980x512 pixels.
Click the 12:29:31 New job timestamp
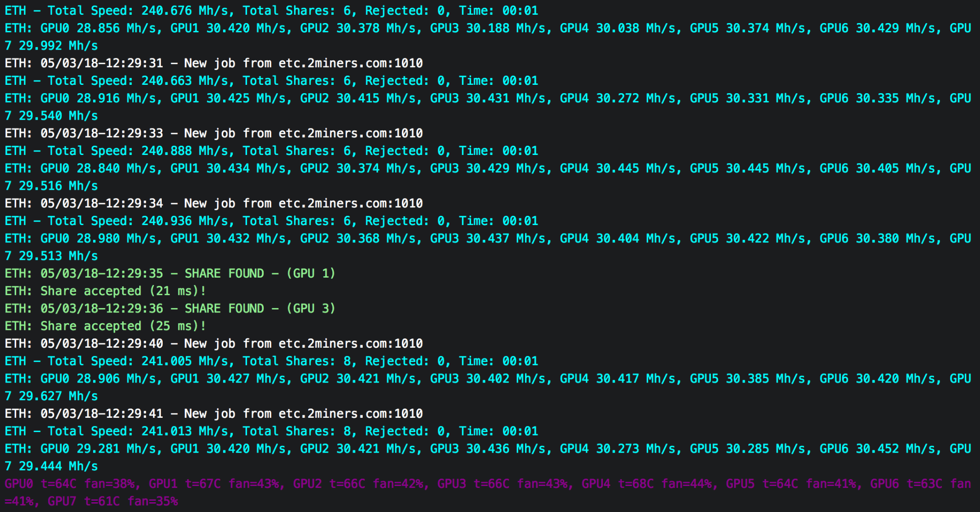click(x=101, y=63)
